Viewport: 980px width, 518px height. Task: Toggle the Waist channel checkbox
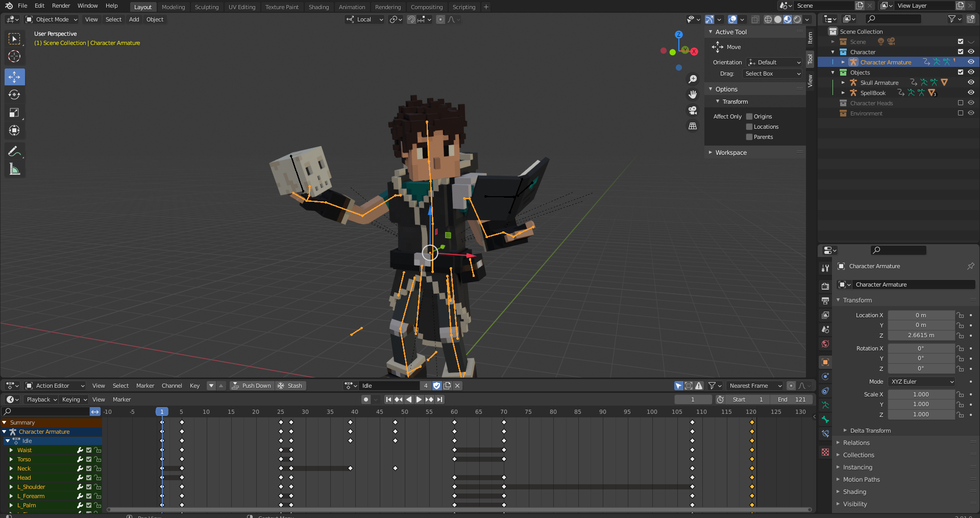click(89, 450)
